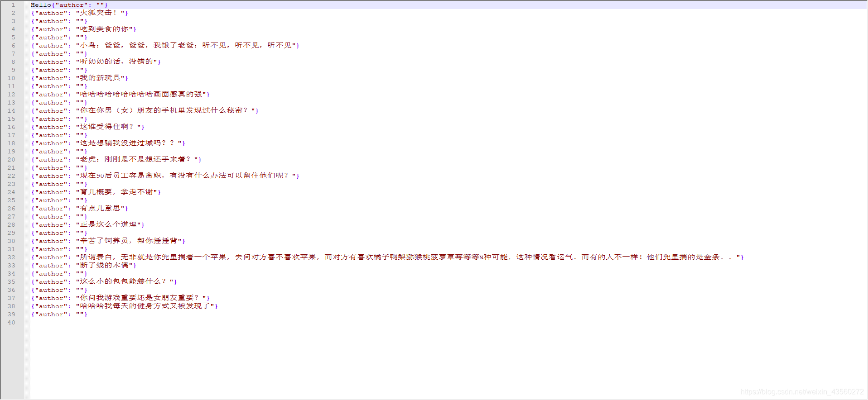Image resolution: width=868 pixels, height=400 pixels.
Task: Click line number 1 in the gutter
Action: (13, 5)
